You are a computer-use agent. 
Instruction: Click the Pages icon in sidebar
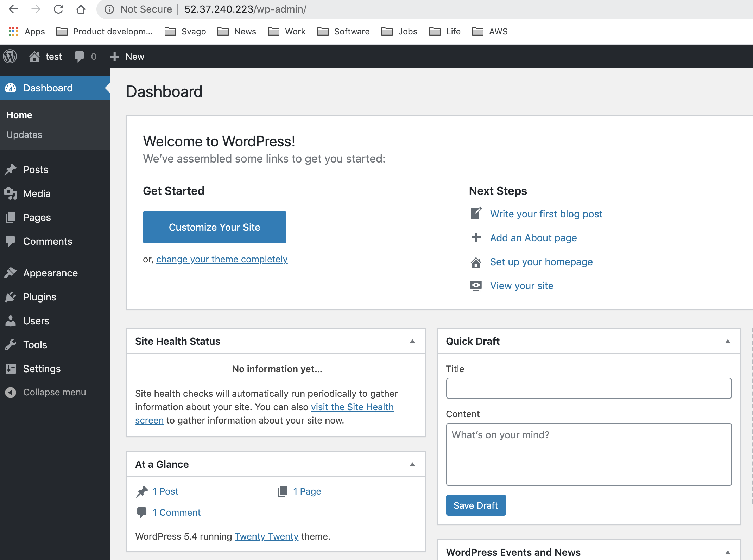pyautogui.click(x=11, y=217)
